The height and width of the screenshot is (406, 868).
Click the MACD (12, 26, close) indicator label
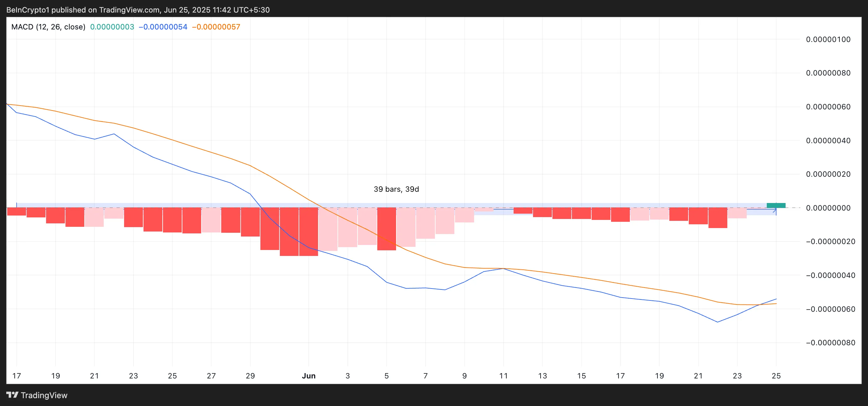tap(48, 27)
